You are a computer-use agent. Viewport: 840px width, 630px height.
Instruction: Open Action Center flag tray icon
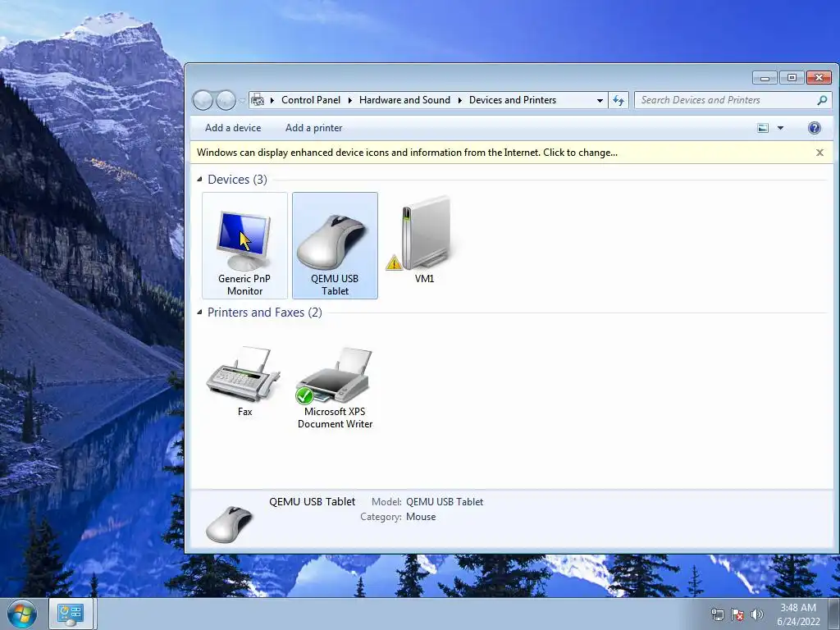(x=737, y=614)
